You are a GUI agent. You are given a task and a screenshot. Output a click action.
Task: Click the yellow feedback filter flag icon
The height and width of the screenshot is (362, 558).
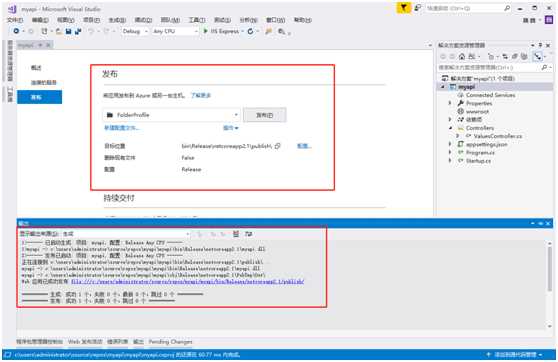tap(404, 7)
